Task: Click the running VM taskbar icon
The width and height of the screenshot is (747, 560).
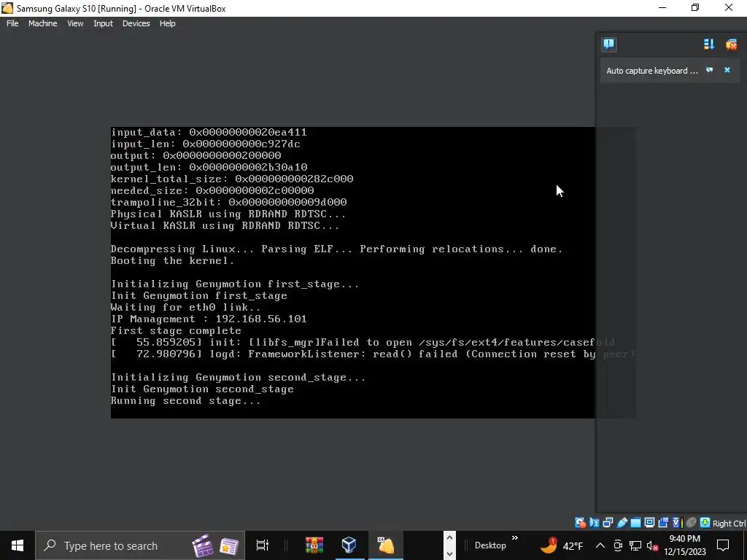Action: click(385, 545)
